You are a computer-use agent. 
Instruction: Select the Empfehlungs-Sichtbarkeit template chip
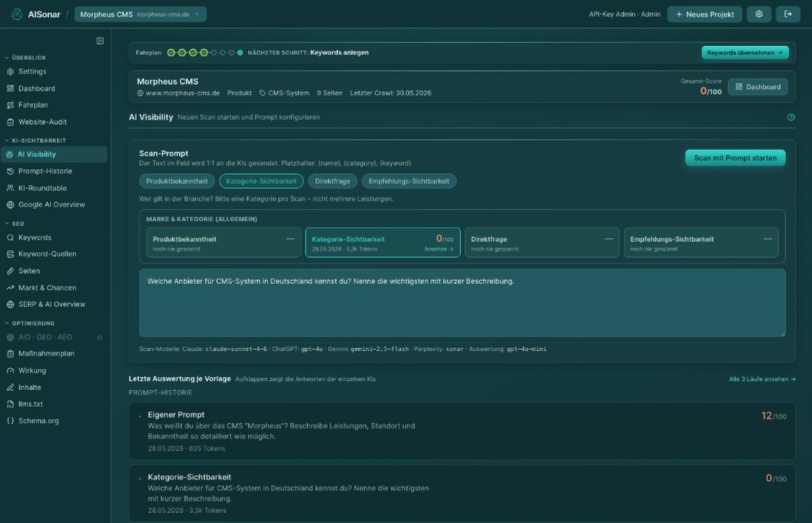pyautogui.click(x=409, y=181)
